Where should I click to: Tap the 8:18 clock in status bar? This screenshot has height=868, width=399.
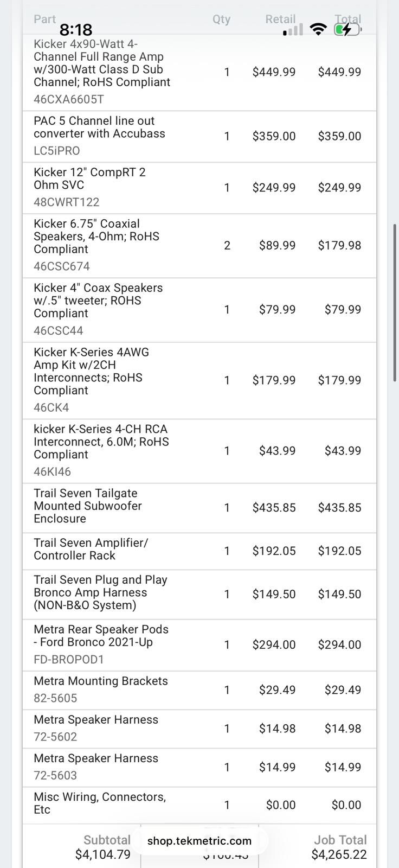pos(76,29)
